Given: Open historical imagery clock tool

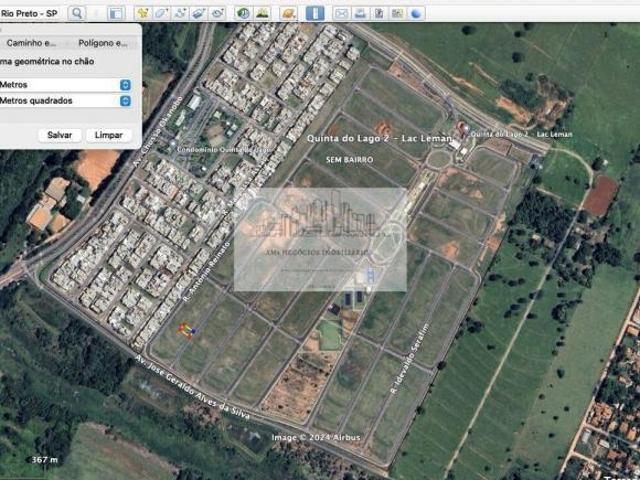Looking at the screenshot, I should click(x=243, y=13).
